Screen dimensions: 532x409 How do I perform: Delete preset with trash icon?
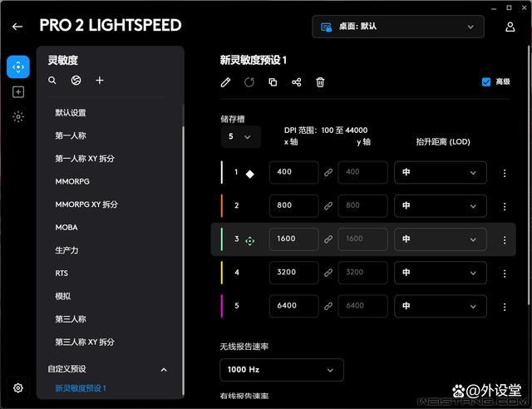[320, 82]
